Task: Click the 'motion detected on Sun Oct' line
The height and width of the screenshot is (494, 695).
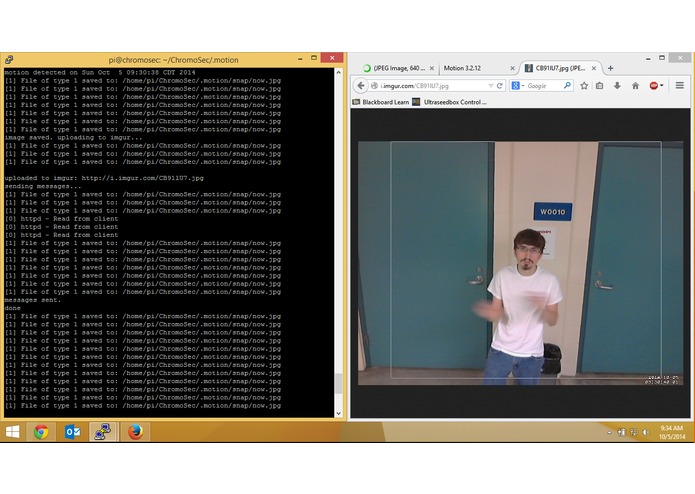Action: coord(100,72)
